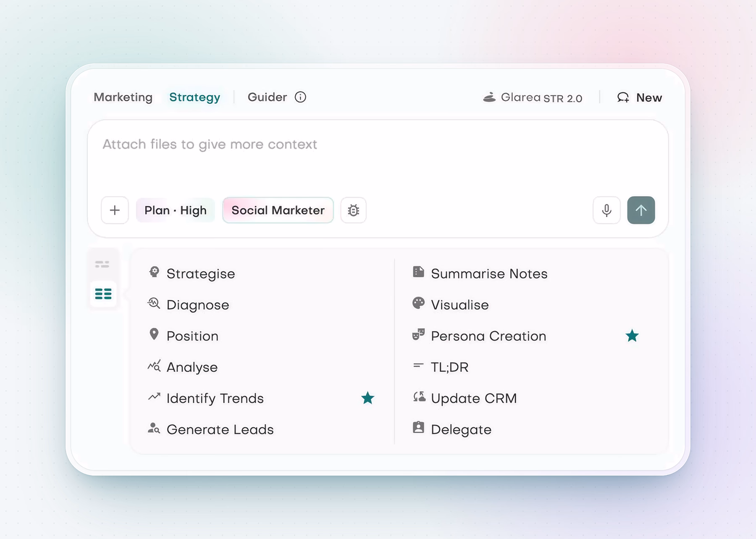
Task: Click the Identify Trends arrow icon
Action: pyautogui.click(x=154, y=397)
